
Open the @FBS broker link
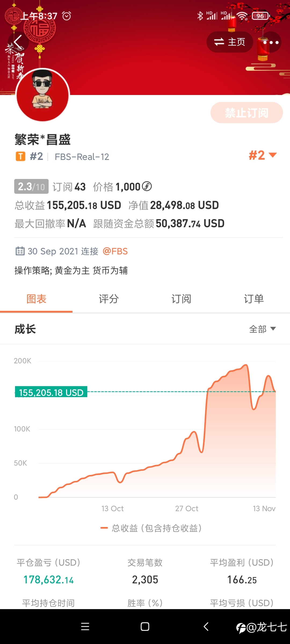(115, 251)
